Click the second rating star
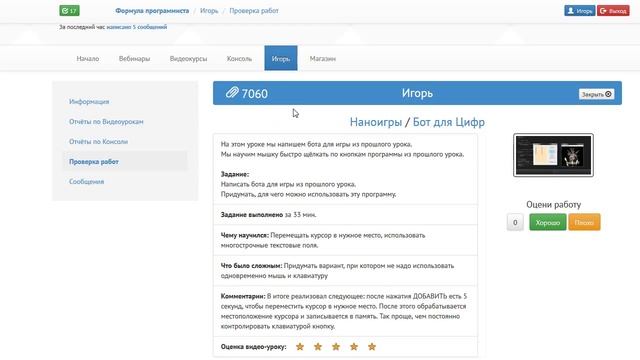This screenshot has width=640, height=360. pos(318,347)
